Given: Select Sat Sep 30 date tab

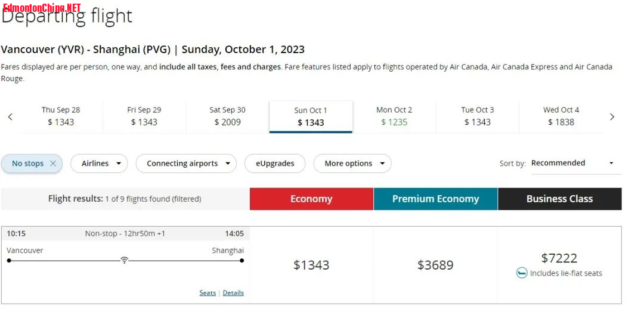Looking at the screenshot, I should 228,116.
